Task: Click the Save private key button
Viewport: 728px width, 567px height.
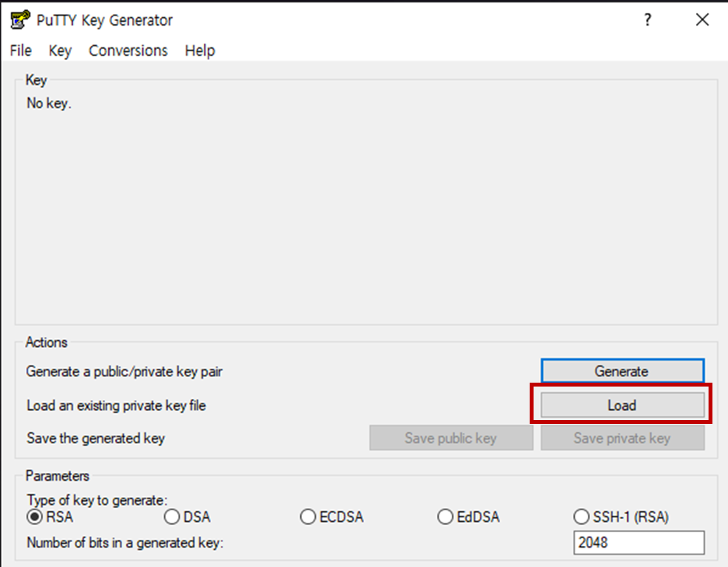Action: [x=622, y=438]
